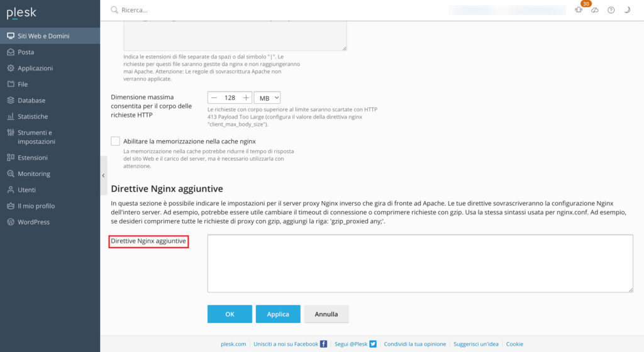Click the Utenti person icon
This screenshot has height=352, width=644.
pyautogui.click(x=11, y=190)
